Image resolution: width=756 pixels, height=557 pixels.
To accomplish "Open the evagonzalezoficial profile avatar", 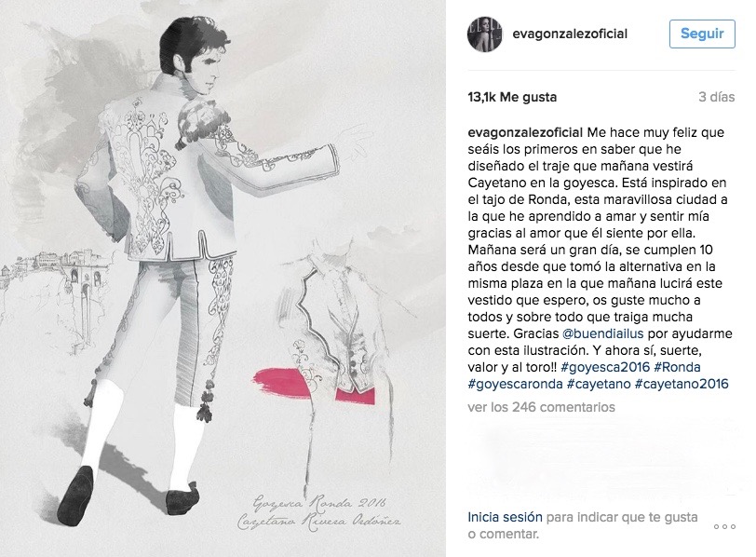I will tap(484, 34).
